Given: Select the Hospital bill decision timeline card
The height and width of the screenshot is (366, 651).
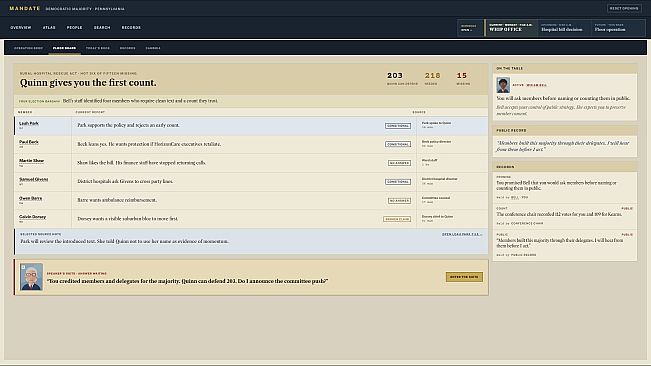Looking at the screenshot, I should pos(564,28).
